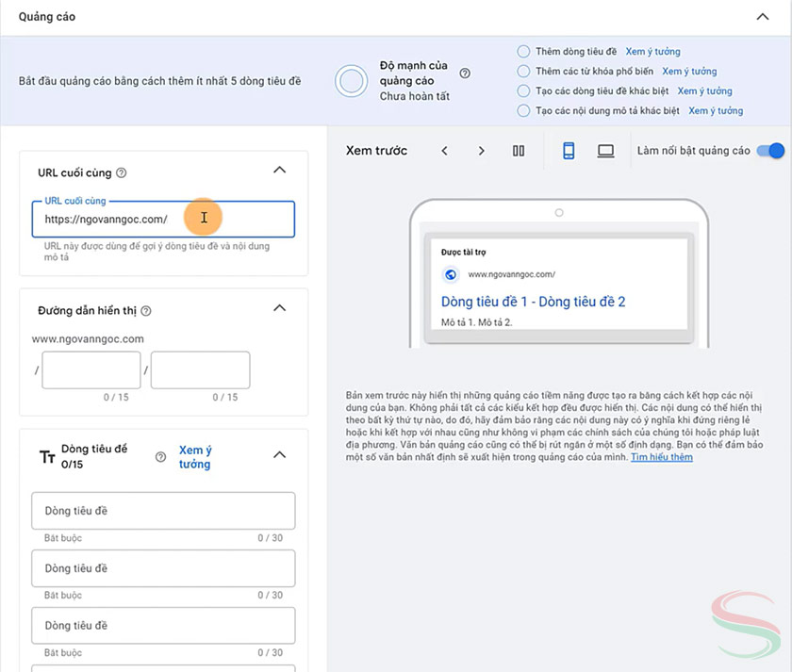Screen dimensions: 792x672
Task: Switch to desktop laptop preview
Action: pos(605,151)
